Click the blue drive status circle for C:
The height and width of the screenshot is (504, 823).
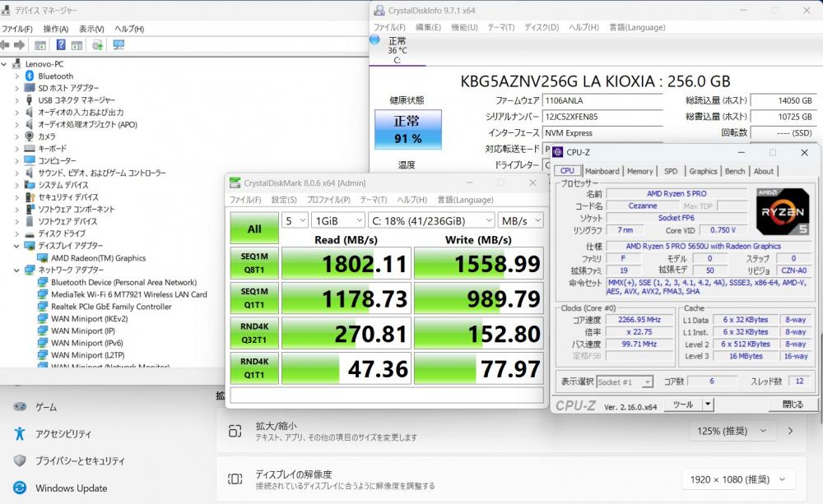375,39
